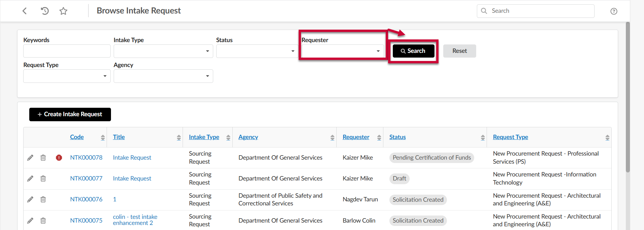Click the black Search button
644x230 pixels.
point(413,51)
